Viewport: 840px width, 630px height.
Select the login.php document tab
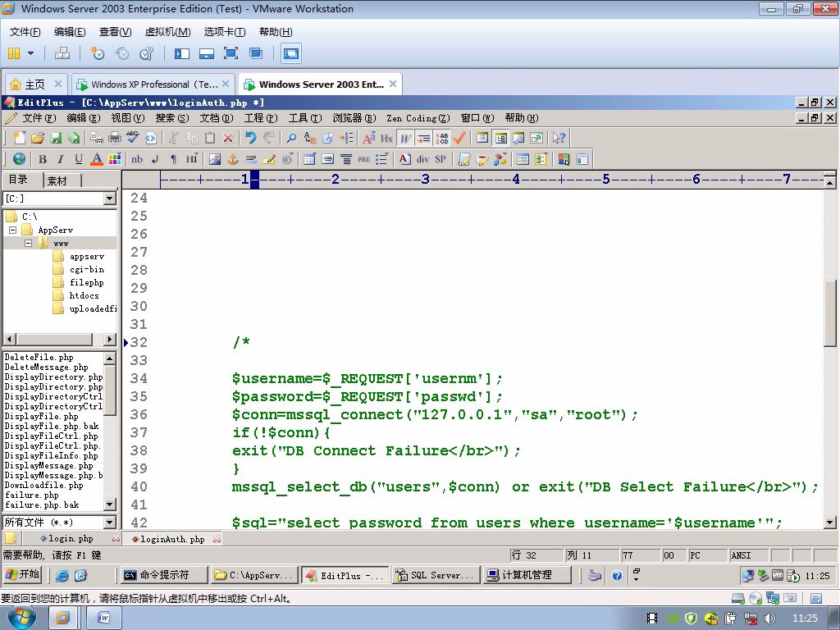71,538
